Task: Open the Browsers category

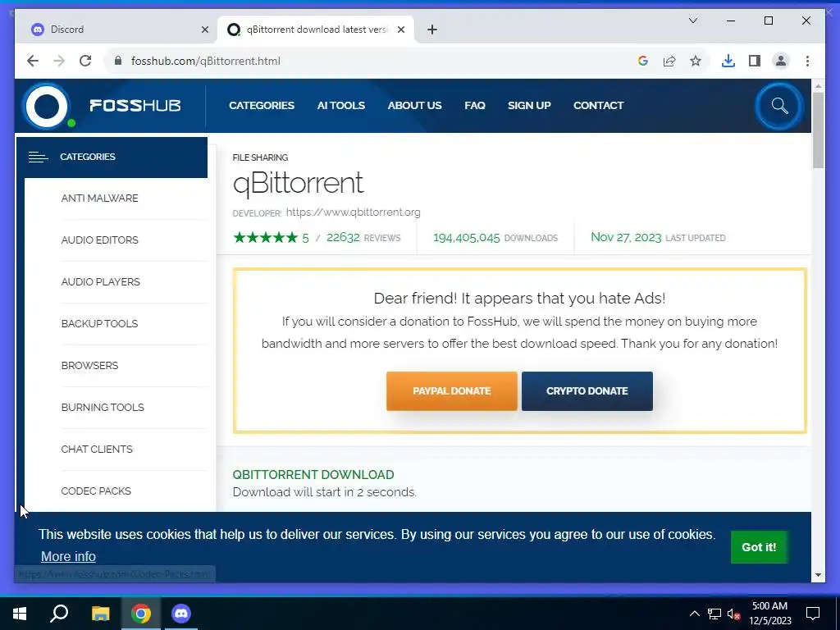Action: tap(89, 365)
